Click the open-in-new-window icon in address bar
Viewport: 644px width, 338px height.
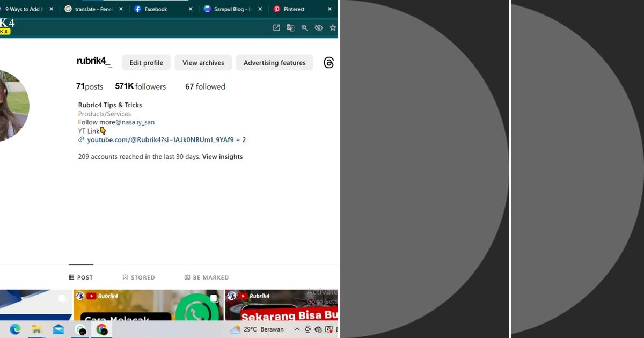276,28
